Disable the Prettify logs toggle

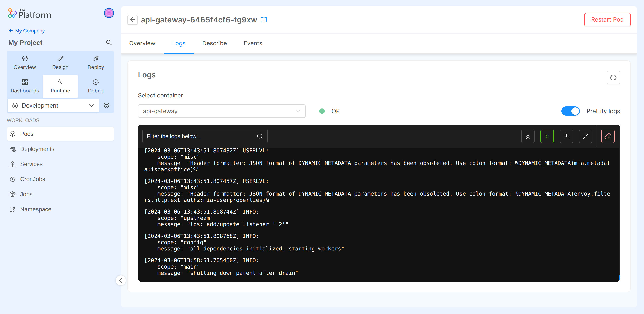click(570, 111)
